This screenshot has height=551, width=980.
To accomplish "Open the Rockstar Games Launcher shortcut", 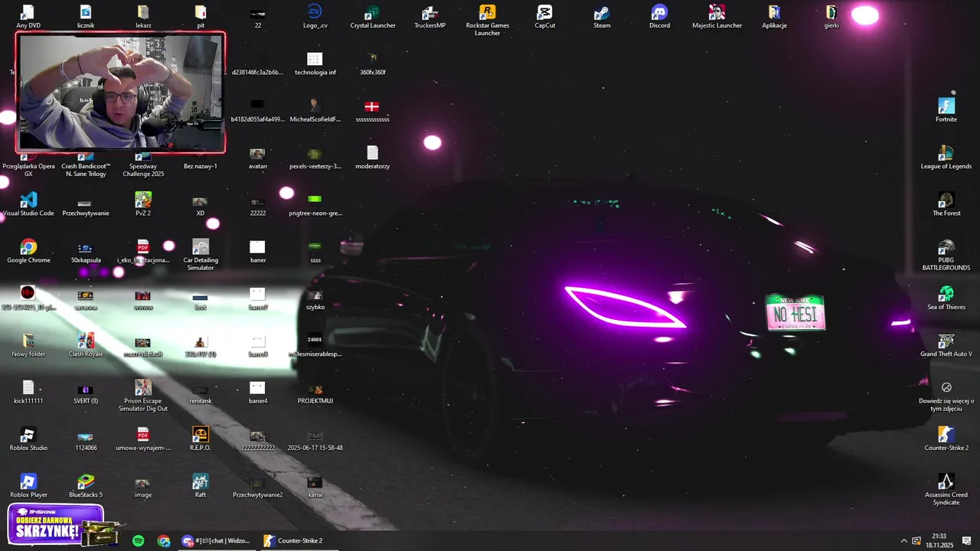I will [487, 20].
